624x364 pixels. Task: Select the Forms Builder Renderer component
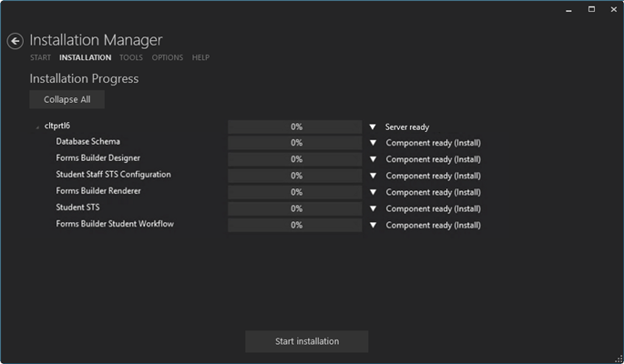click(x=98, y=191)
